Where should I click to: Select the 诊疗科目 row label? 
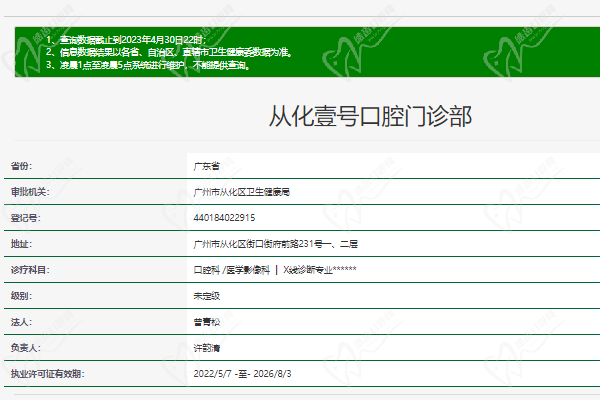click(29, 269)
